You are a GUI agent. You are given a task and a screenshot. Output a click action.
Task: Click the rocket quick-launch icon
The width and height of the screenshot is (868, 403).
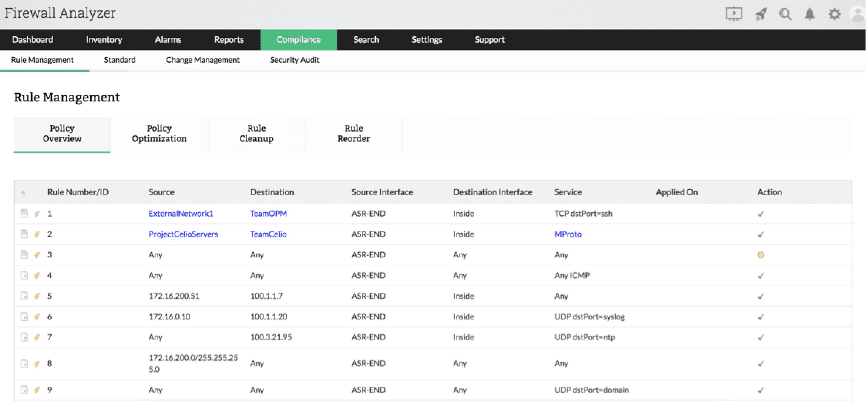click(x=761, y=14)
